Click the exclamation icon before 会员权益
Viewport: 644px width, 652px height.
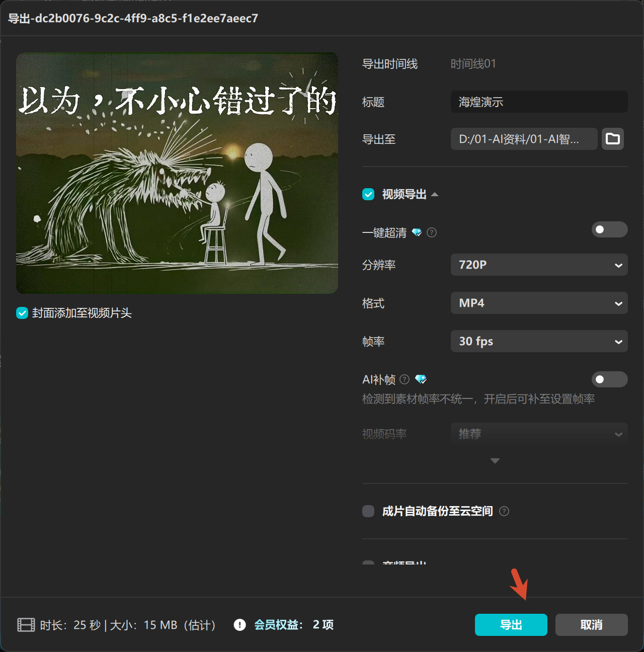click(x=240, y=625)
